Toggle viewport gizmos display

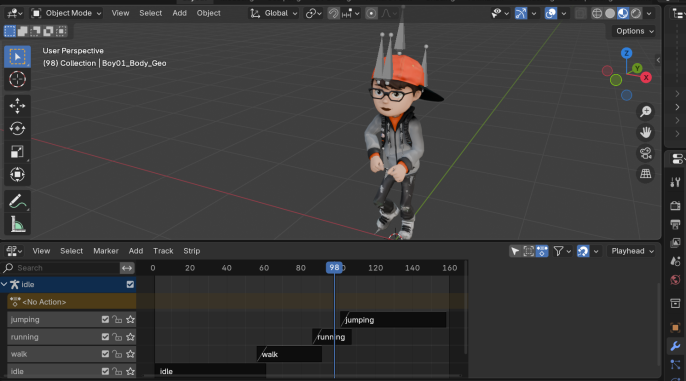pos(521,14)
